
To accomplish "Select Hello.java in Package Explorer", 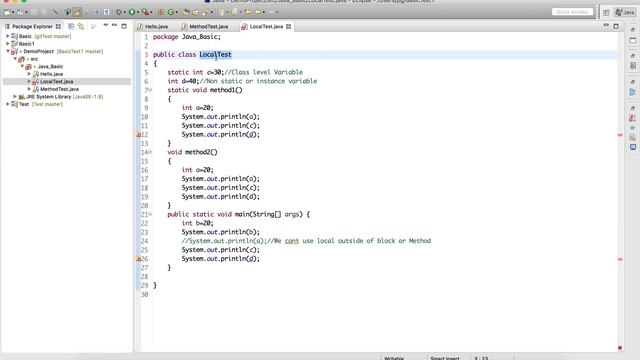I will point(51,74).
